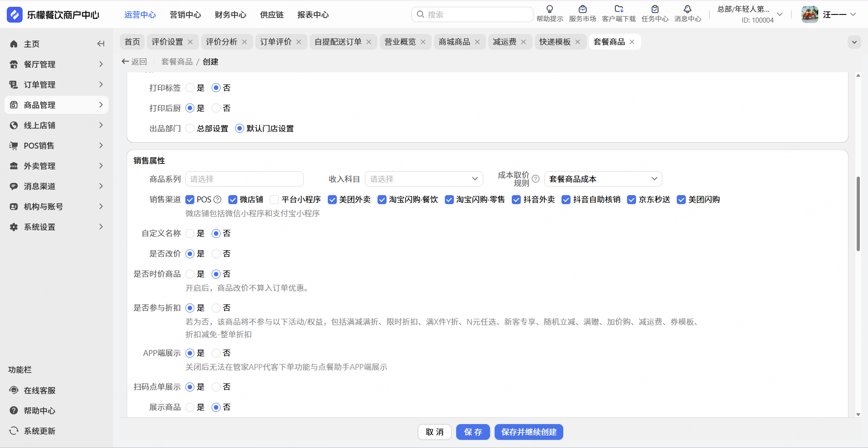Image resolution: width=868 pixels, height=448 pixels.
Task: Open 在线客服 headset icon
Action: click(14, 390)
